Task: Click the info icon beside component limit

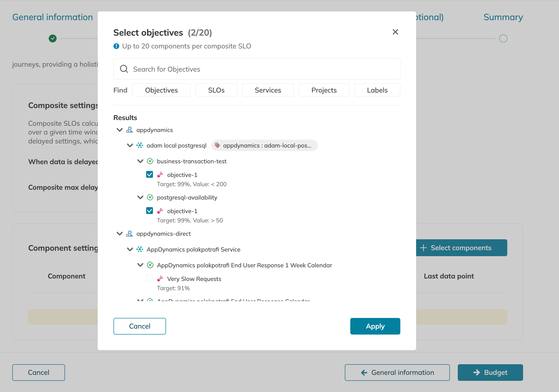Action: pyautogui.click(x=116, y=46)
